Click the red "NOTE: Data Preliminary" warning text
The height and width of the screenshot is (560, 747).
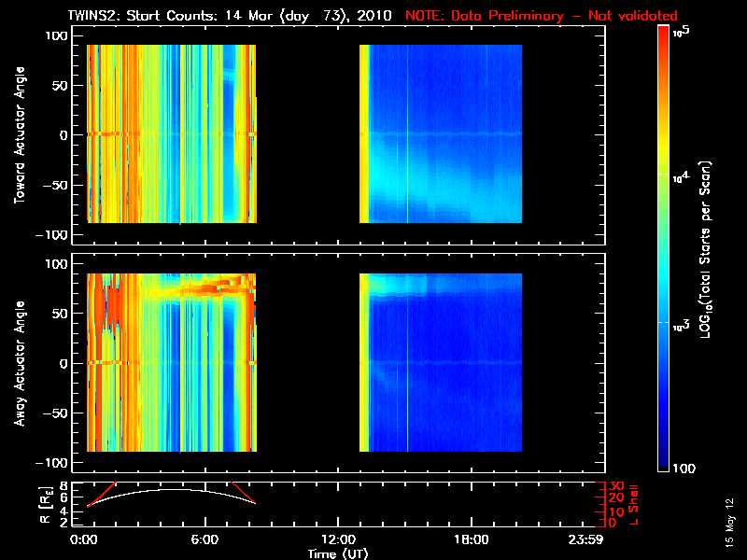542,16
